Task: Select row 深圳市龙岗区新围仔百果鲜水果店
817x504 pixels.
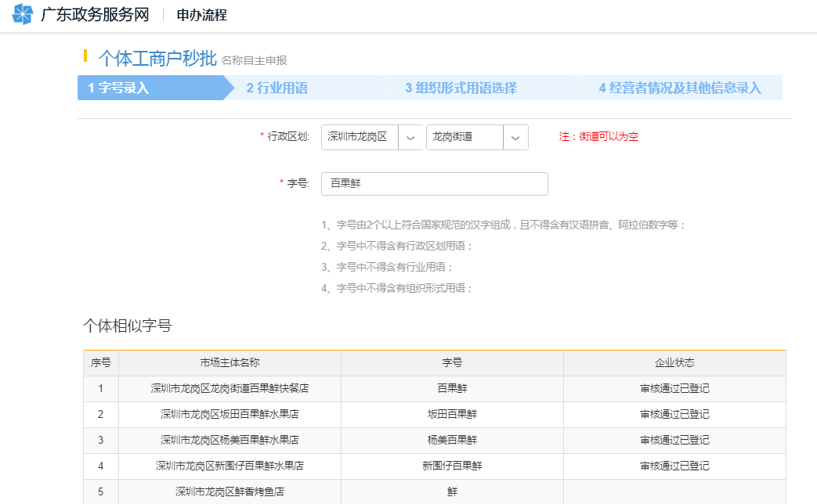Action: (x=230, y=466)
